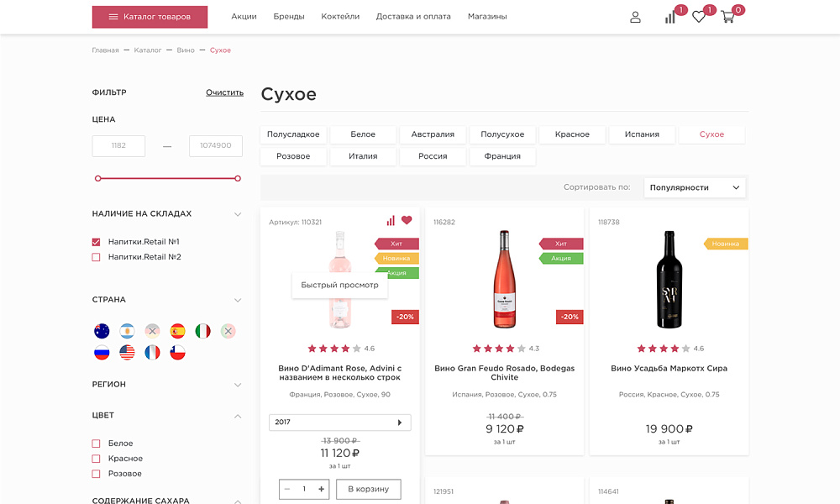Open the 2017 vintage year dropdown
840x504 pixels.
(x=339, y=422)
